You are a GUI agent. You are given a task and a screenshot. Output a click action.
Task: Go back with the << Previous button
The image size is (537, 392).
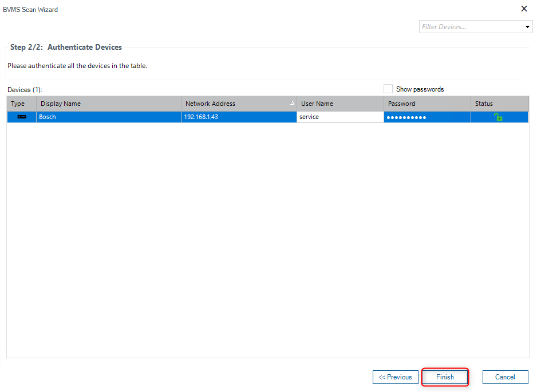click(395, 377)
